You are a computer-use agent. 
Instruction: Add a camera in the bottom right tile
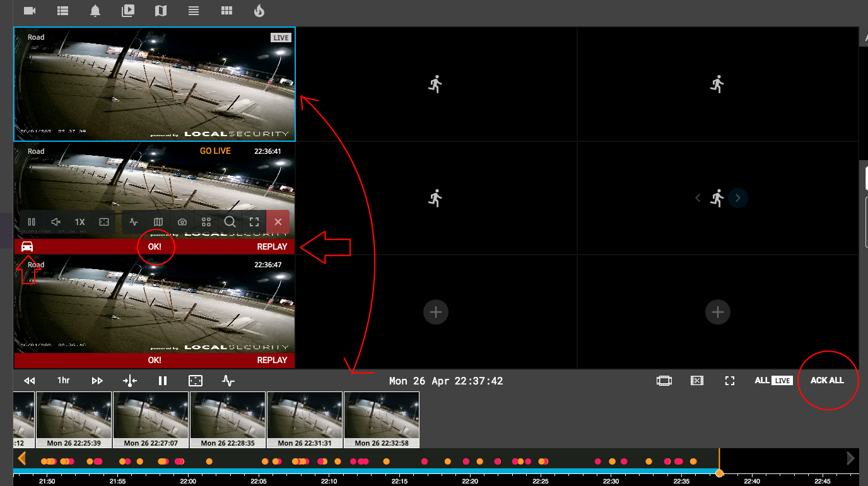tap(717, 311)
